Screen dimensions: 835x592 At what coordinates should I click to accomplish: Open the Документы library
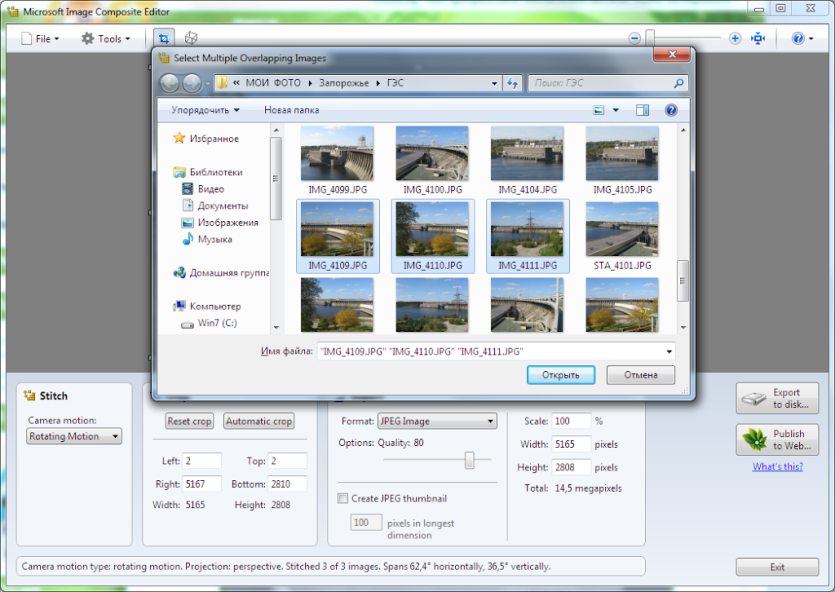tap(215, 205)
